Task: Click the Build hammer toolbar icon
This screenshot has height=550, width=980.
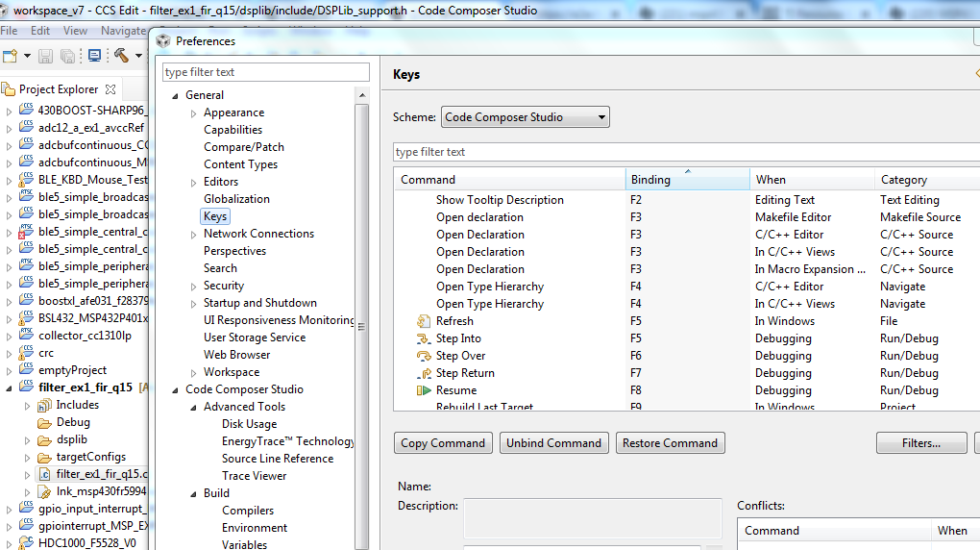Action: pos(121,56)
